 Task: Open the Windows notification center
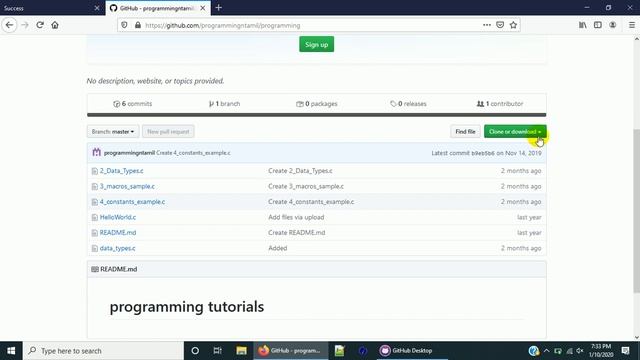click(625, 351)
